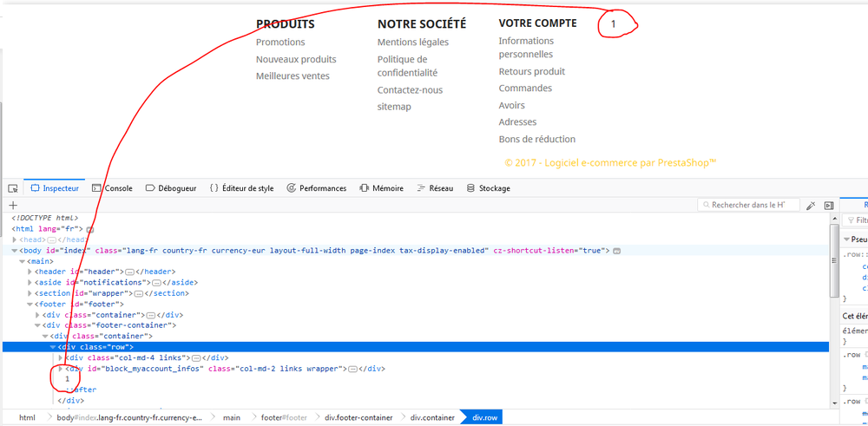This screenshot has height=426, width=868.
Task: Focus the Rechercher dans le HTML field
Action: [748, 205]
